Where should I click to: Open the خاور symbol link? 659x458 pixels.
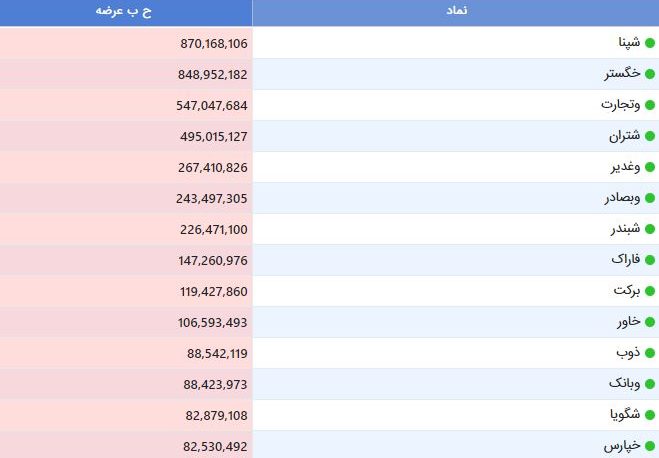click(629, 322)
